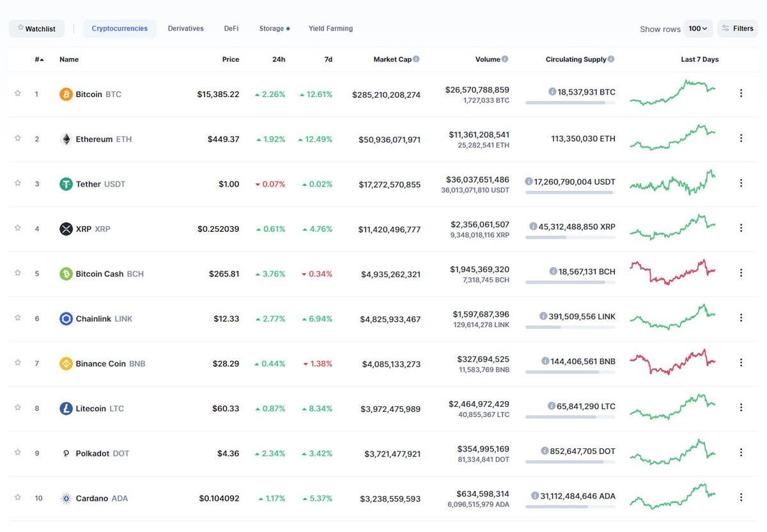Click the Ethereum diamond logo
Screen dimensions: 767x532
tap(66, 139)
